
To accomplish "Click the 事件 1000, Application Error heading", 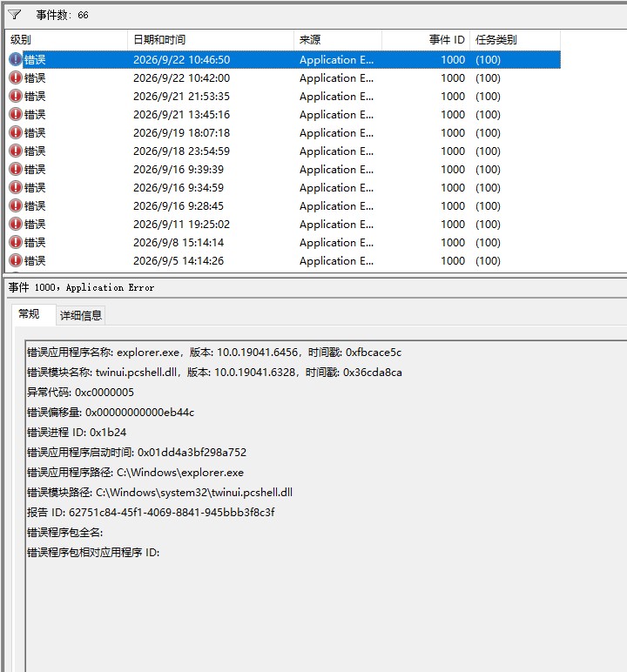I will (x=81, y=287).
